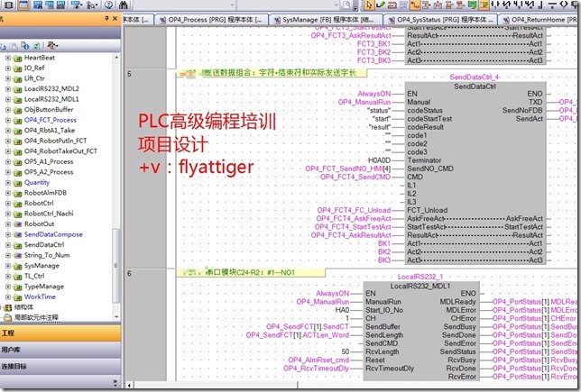Switch to the OP4_ReturnHome tab
Viewport: 581px width, 392px height.
pyautogui.click(x=539, y=20)
